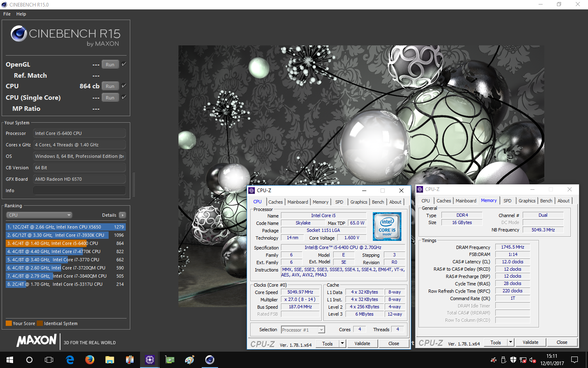
Task: Open Bench tab in left CPU-Z window
Action: [378, 202]
